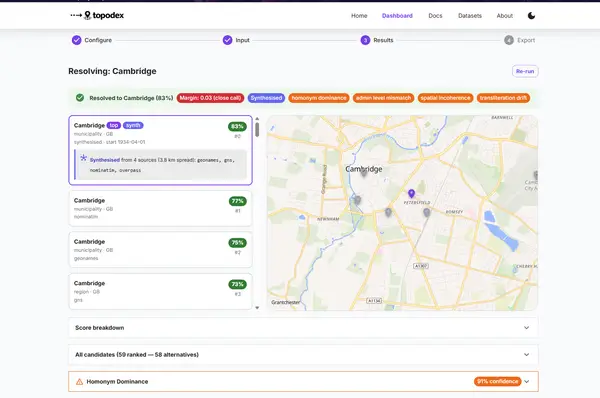Select the Cambridge 73% gns region candidate
600x398 pixels.
click(x=160, y=291)
